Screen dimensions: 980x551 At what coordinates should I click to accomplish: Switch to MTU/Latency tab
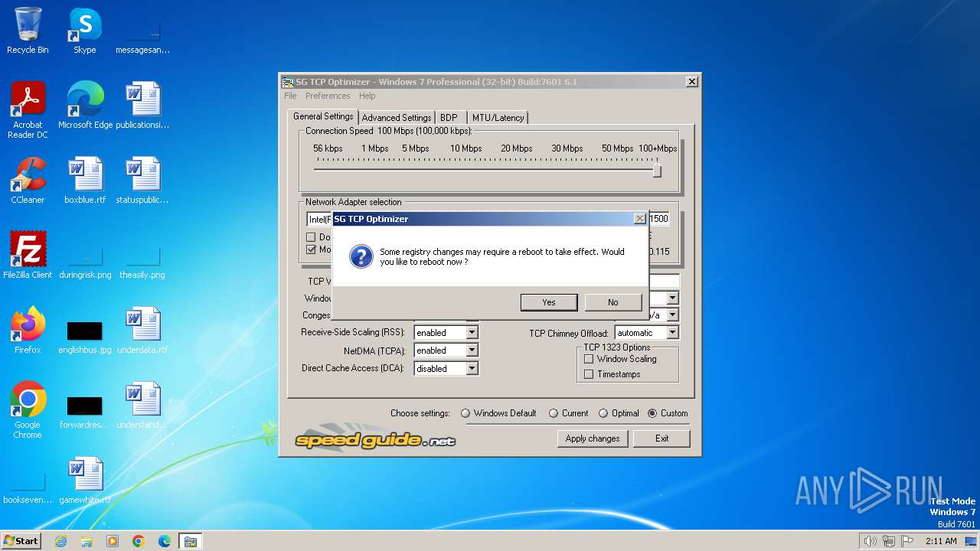(x=498, y=118)
